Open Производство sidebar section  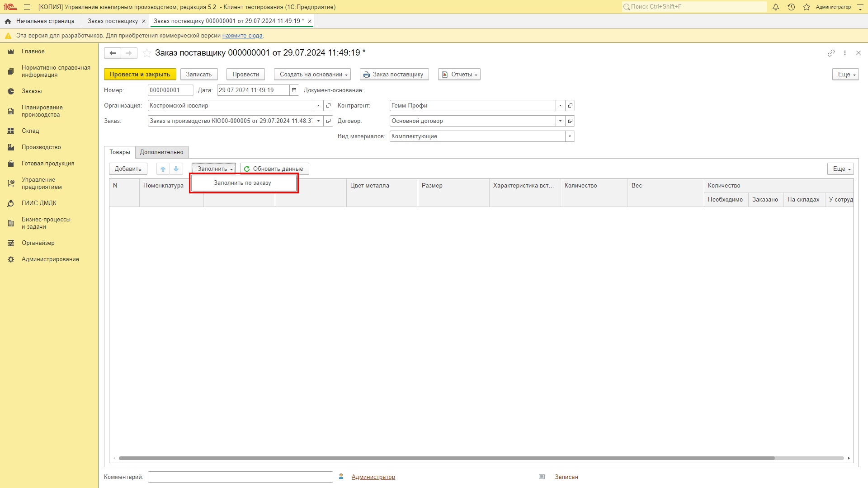coord(49,147)
